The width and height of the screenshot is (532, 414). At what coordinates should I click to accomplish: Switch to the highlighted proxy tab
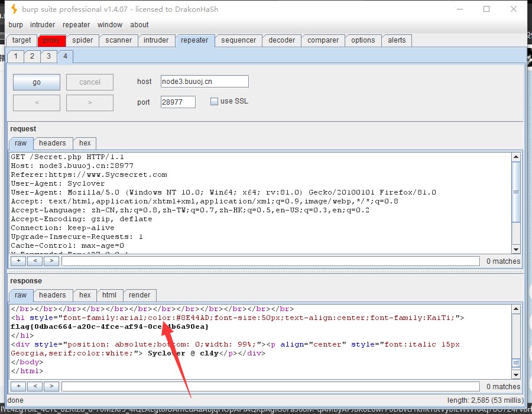51,40
